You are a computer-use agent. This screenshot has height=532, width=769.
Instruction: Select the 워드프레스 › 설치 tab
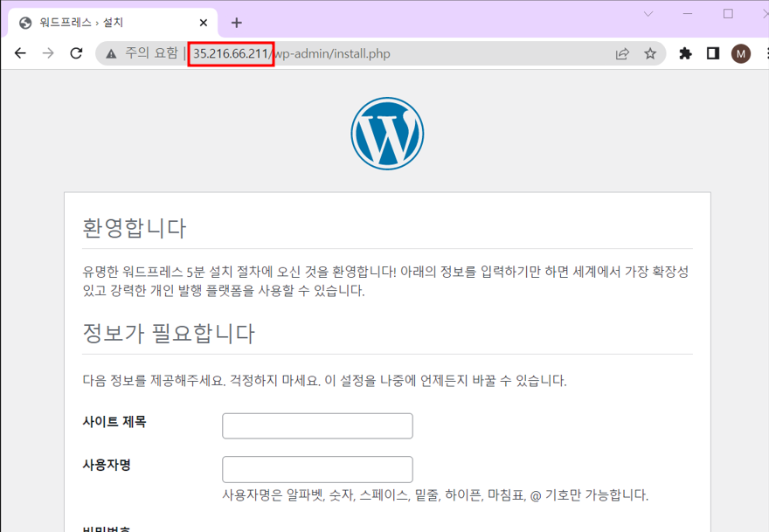[113, 23]
